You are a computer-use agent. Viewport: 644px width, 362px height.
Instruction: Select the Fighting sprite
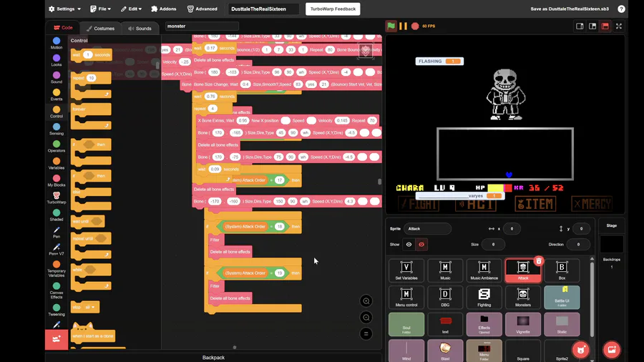[484, 297]
